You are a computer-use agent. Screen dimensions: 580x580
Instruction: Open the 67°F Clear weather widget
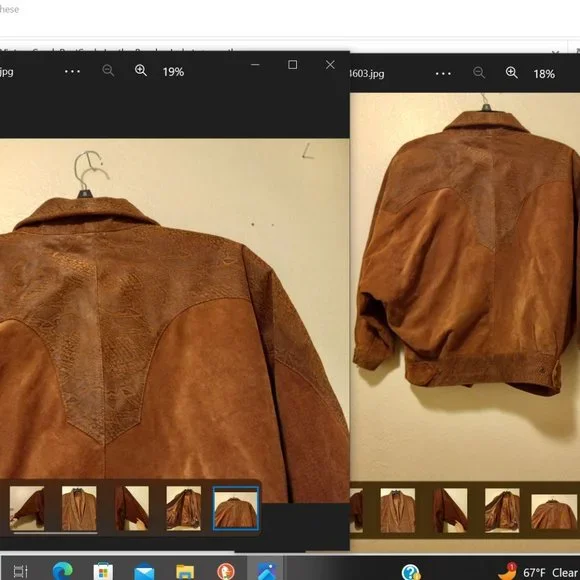coord(539,572)
